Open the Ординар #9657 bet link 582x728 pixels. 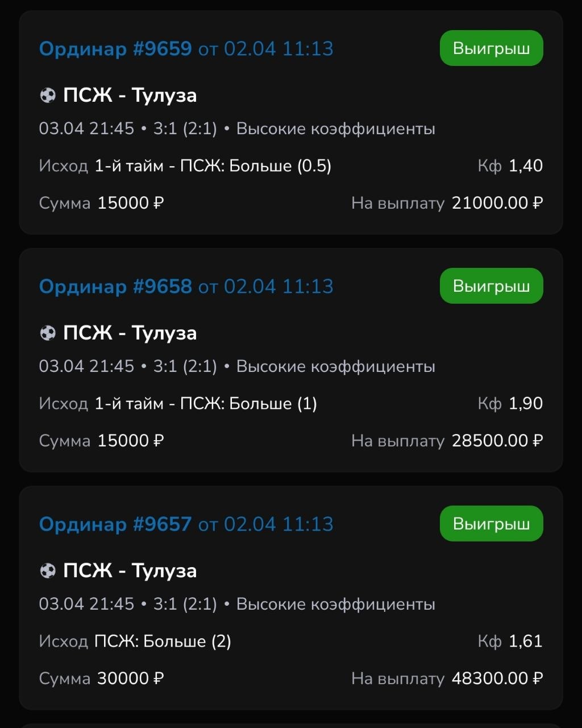tap(115, 524)
